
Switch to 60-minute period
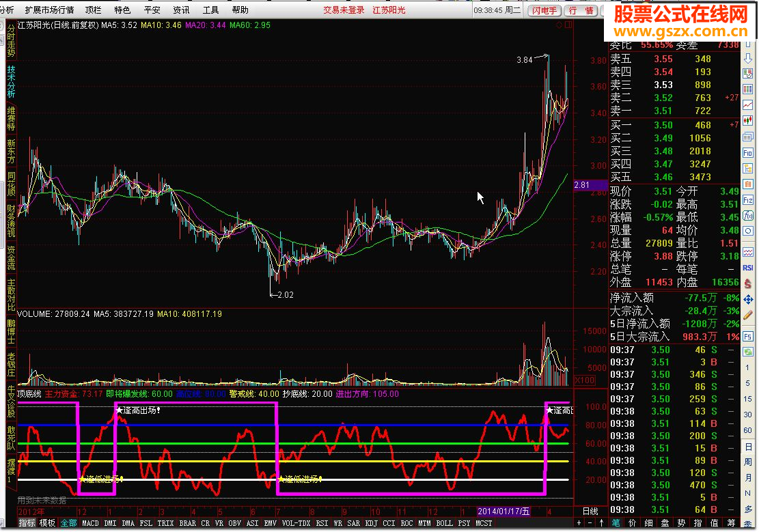[748, 430]
